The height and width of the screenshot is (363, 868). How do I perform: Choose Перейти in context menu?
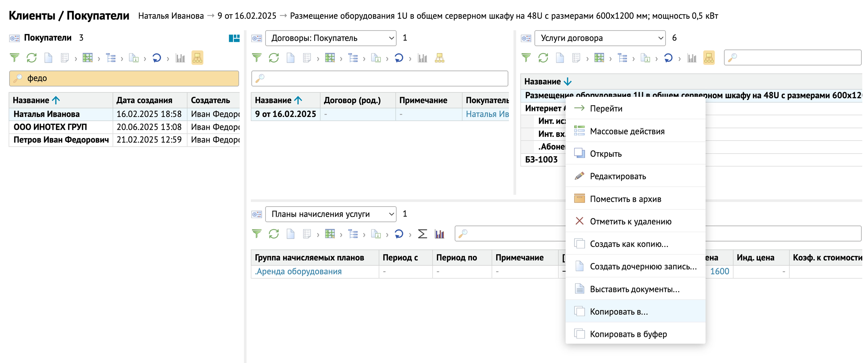tap(635, 108)
